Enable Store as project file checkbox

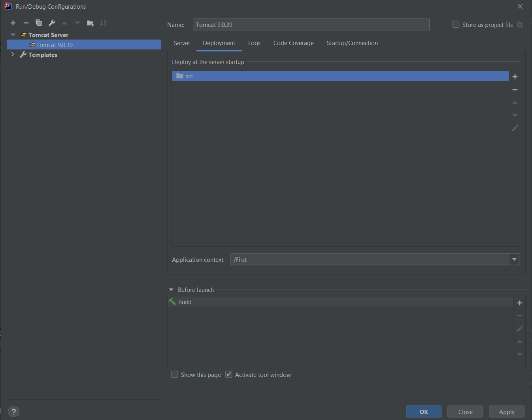coord(456,25)
